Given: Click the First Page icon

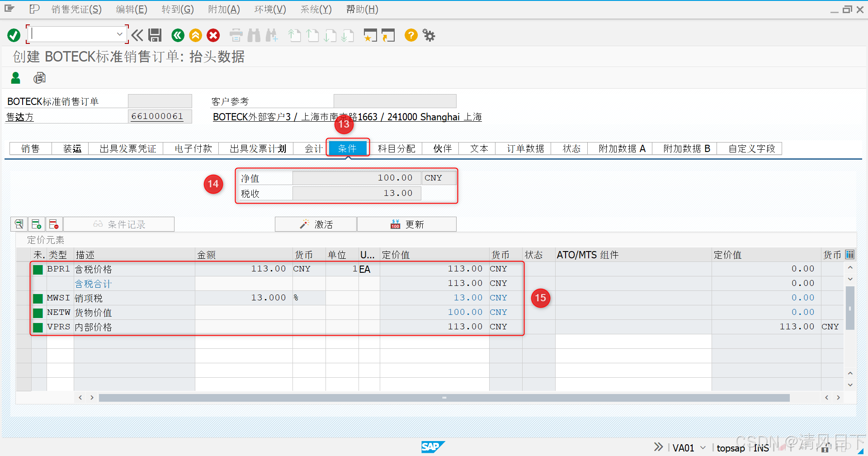Looking at the screenshot, I should [294, 35].
